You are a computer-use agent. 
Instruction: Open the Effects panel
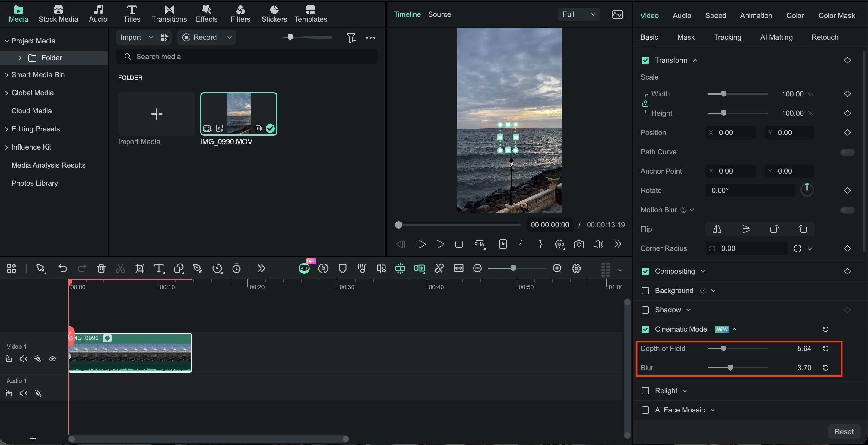coord(207,14)
